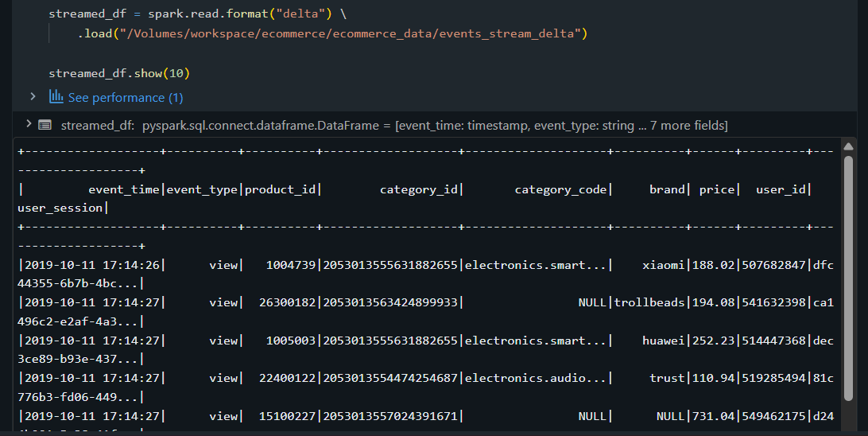Viewport: 868px width, 436px height.
Task: Click the price 110.94
Action: click(x=714, y=378)
